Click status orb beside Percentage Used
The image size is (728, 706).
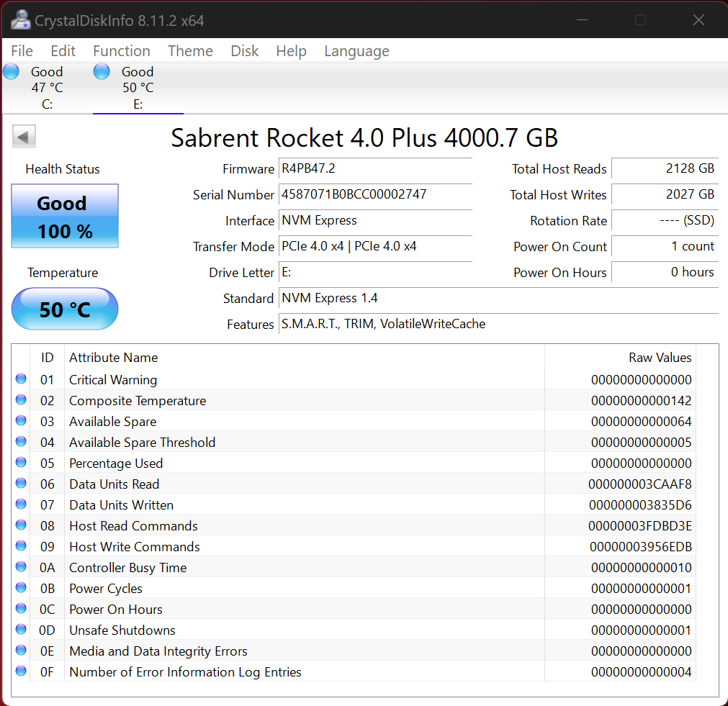tap(21, 463)
